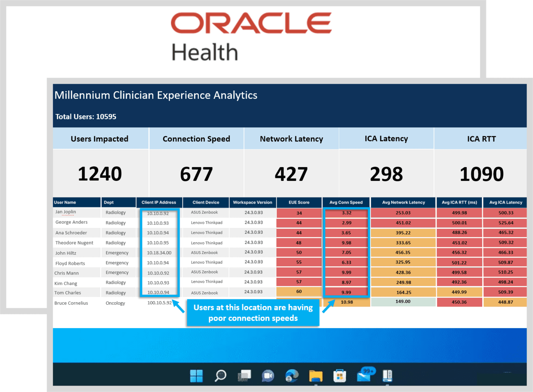Sort by the Avg Conn Speed column

pyautogui.click(x=346, y=202)
